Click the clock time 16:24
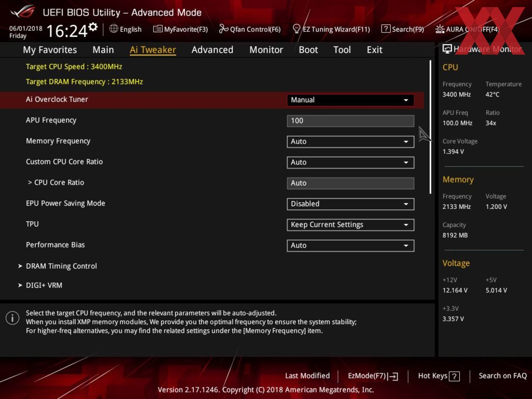This screenshot has height=399, width=532. tap(67, 31)
